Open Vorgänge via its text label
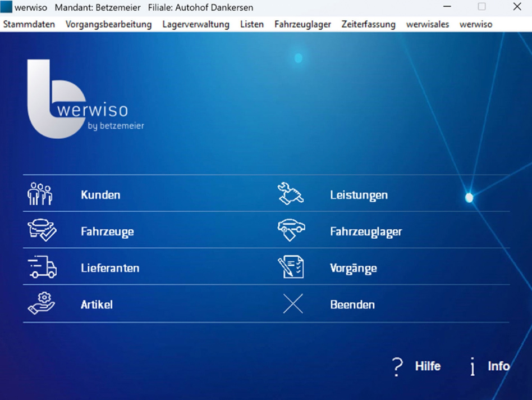532x400 pixels. 354,268
